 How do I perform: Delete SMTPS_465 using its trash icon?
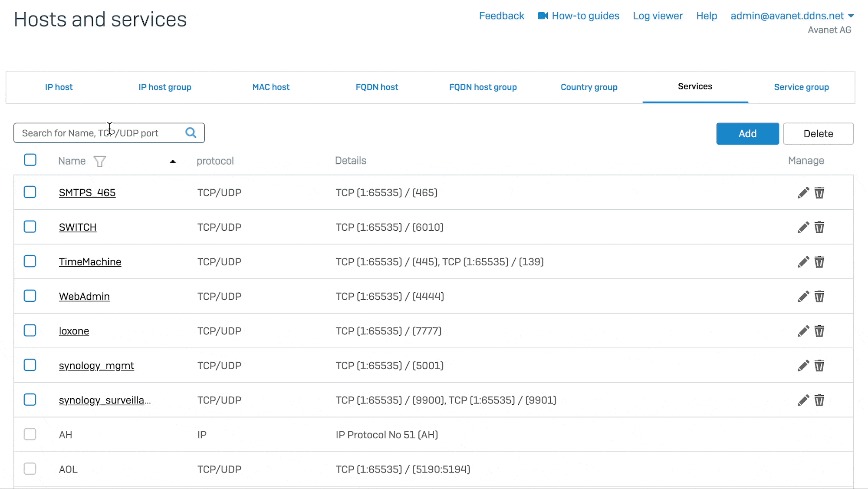pyautogui.click(x=819, y=192)
